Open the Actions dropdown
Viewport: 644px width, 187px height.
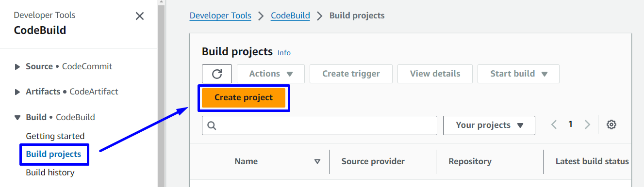pyautogui.click(x=271, y=74)
